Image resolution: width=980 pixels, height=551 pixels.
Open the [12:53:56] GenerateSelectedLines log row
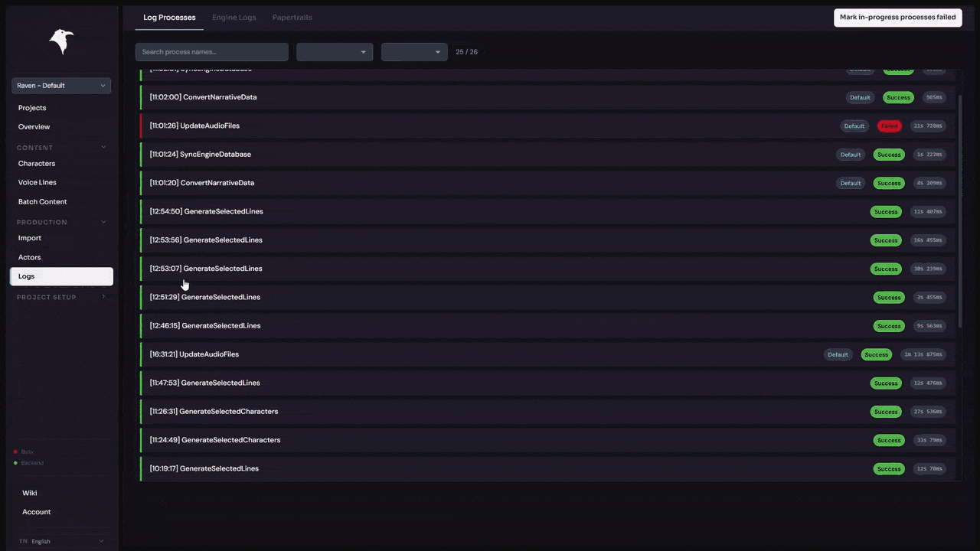(x=547, y=240)
